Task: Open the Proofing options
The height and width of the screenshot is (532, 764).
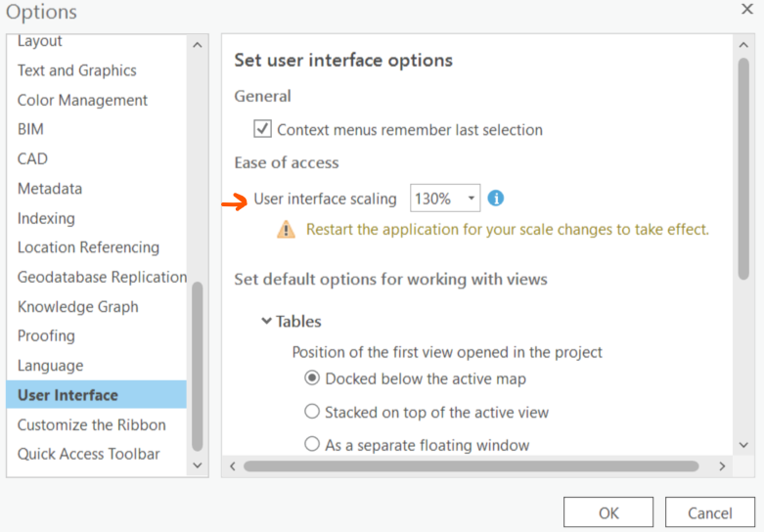Action: [x=46, y=335]
